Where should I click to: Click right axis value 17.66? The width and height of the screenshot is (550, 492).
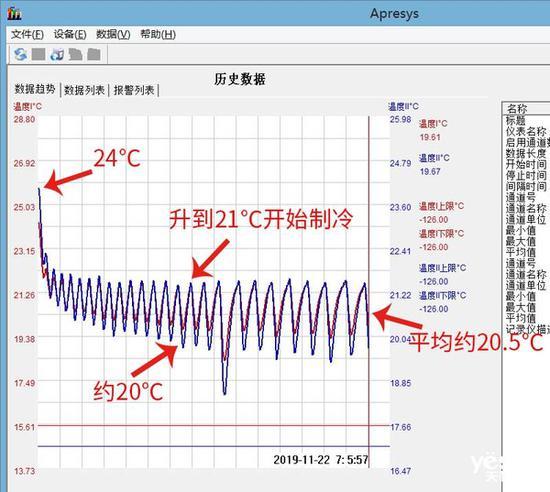[400, 427]
